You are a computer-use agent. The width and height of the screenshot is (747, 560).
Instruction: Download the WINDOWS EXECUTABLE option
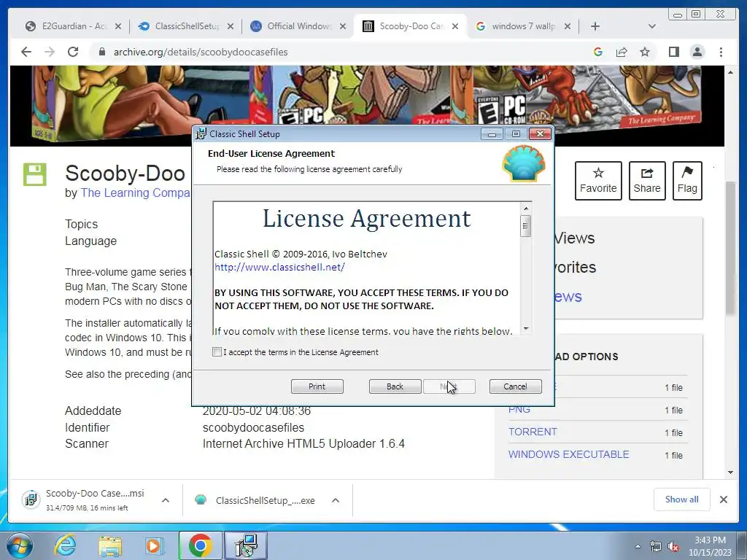(569, 454)
